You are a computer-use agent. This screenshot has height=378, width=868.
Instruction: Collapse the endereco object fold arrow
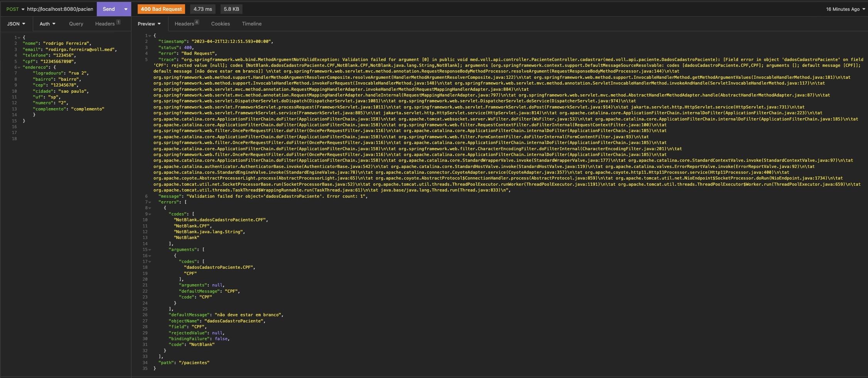coord(19,67)
